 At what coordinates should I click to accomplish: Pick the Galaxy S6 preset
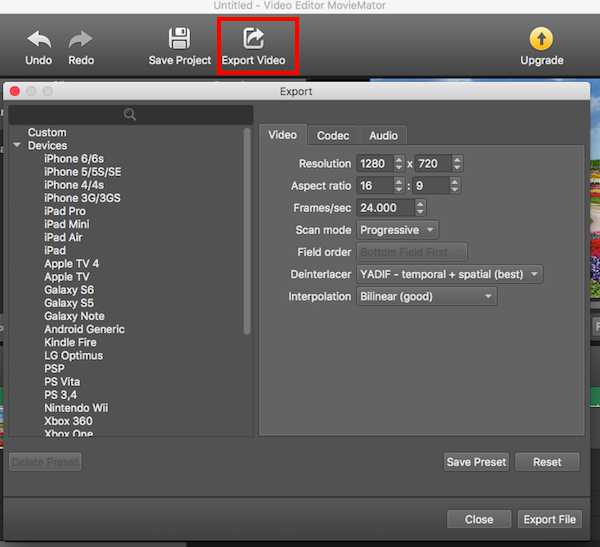69,290
